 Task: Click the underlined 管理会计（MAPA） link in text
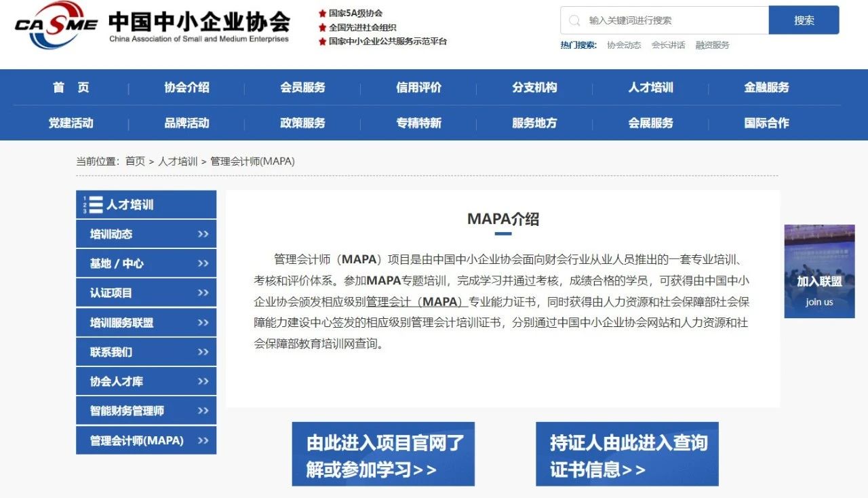pyautogui.click(x=416, y=302)
